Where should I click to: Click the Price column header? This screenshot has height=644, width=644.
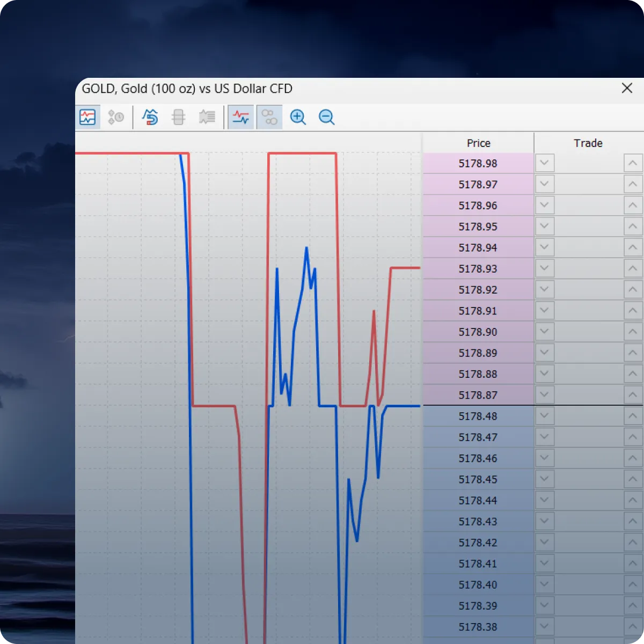[x=478, y=143]
